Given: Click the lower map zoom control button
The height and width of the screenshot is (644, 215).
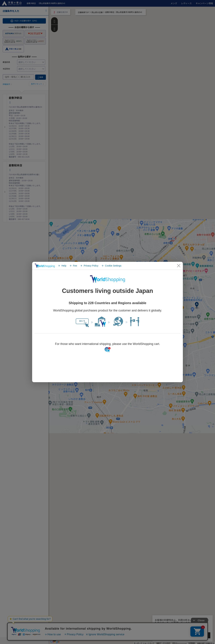Looking at the screenshot, I should 54,29.
